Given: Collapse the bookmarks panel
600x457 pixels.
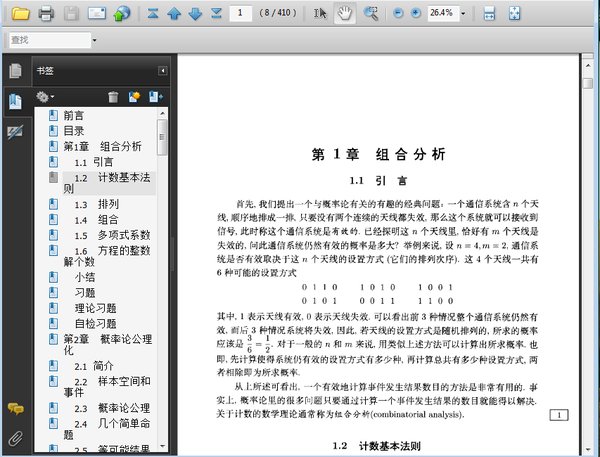Looking at the screenshot, I should 163,71.
